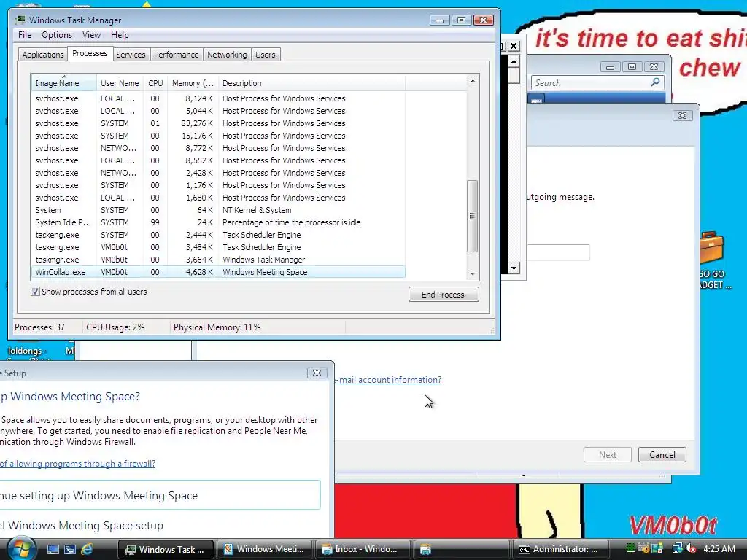The width and height of the screenshot is (747, 560).
Task: Click the network tray icon
Action: click(x=677, y=548)
